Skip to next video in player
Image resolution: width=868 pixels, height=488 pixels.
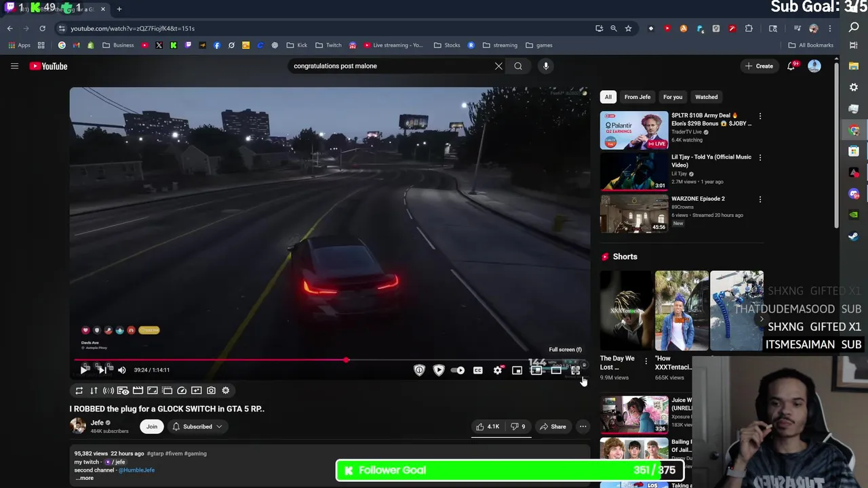102,370
